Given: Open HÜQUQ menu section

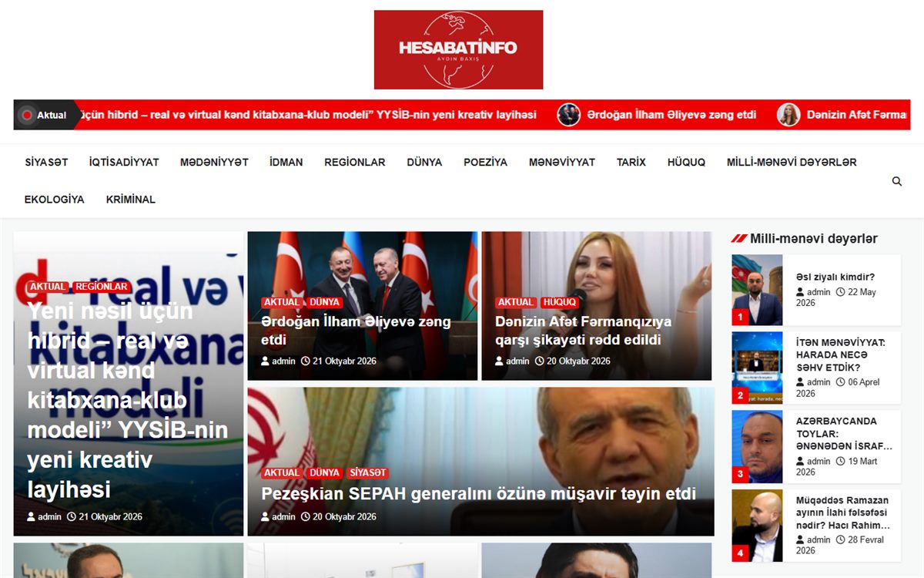Looking at the screenshot, I should (686, 162).
